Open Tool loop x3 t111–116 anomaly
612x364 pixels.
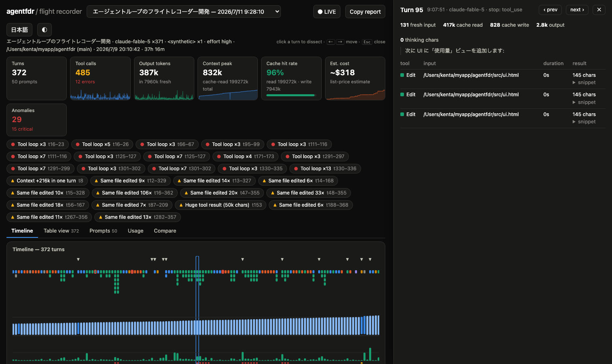point(299,144)
